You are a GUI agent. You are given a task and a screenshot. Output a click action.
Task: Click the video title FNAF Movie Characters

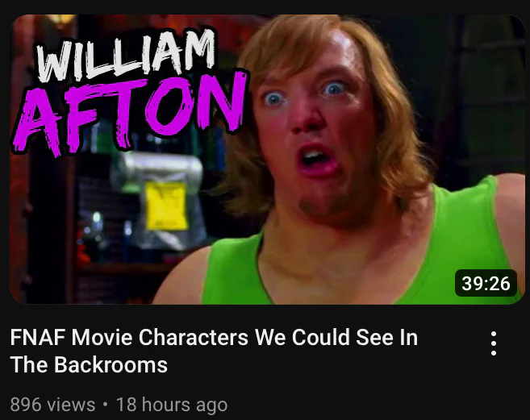(214, 351)
